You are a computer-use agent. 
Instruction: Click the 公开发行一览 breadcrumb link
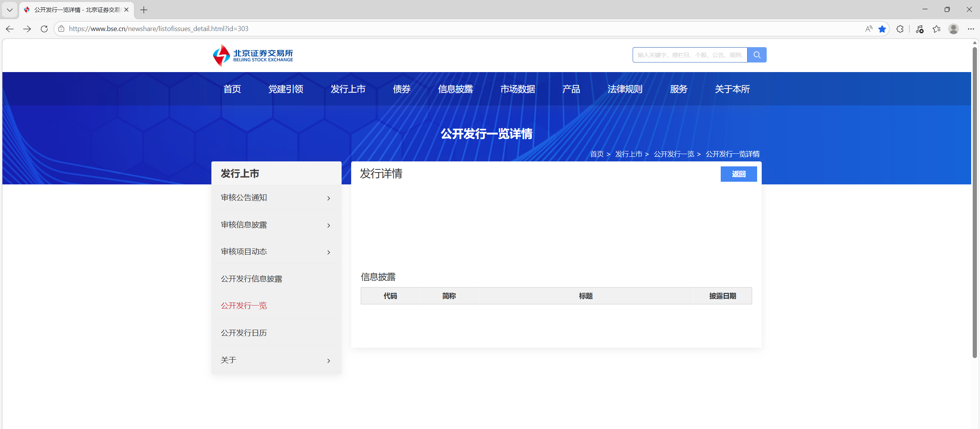(x=674, y=154)
